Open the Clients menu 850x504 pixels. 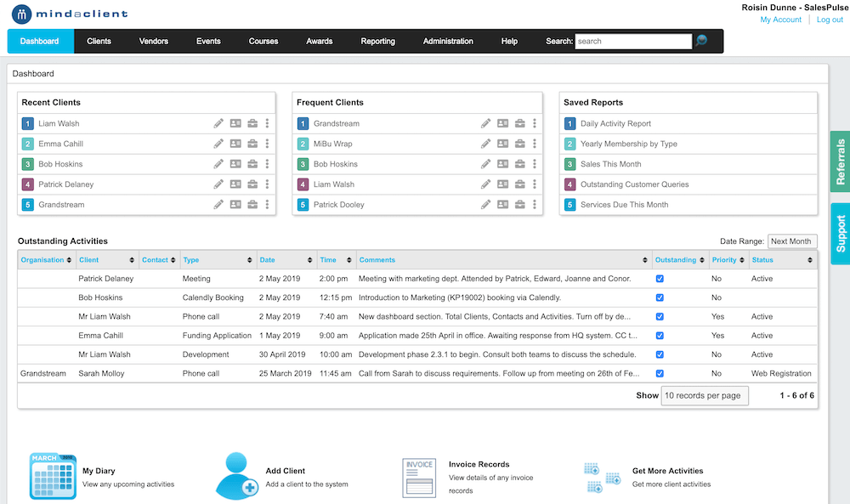pos(99,41)
